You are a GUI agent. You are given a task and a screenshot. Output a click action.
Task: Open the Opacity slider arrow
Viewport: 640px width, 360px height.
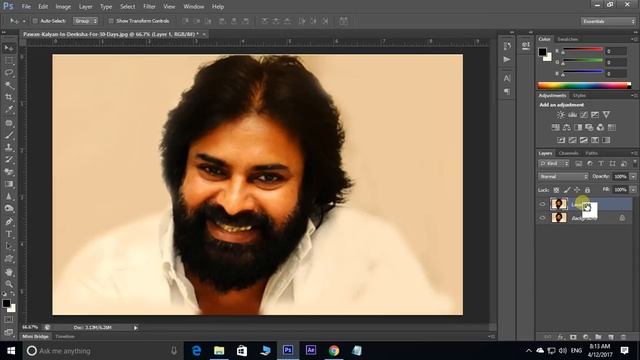tap(633, 177)
